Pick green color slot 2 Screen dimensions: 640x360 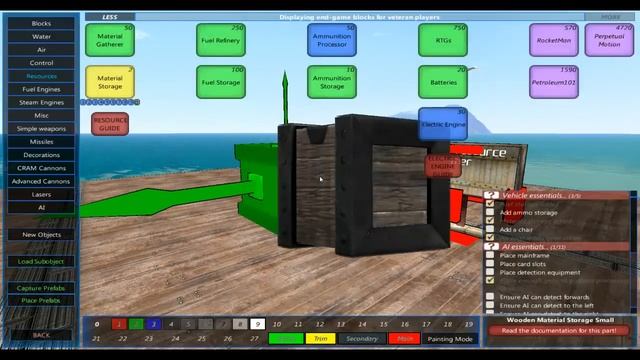click(x=136, y=324)
